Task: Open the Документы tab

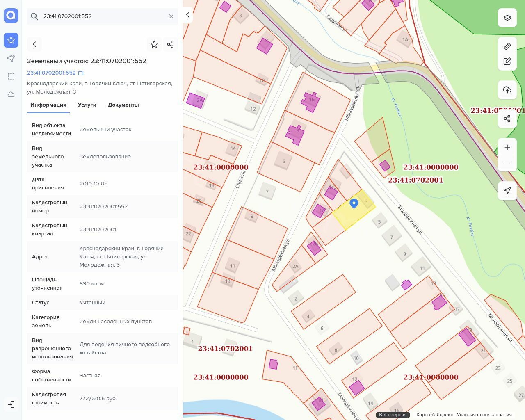Action: point(123,105)
